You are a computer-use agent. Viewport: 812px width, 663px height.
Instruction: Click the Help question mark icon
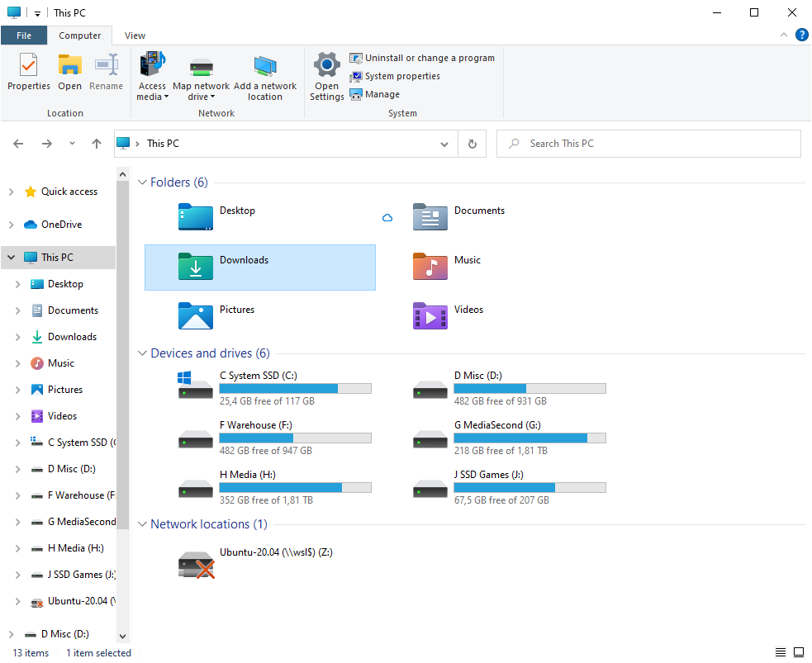(x=801, y=35)
